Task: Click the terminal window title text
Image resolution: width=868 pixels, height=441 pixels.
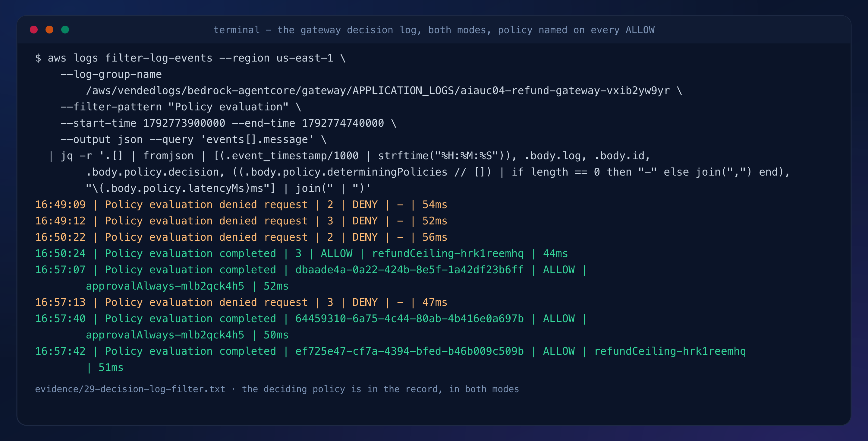Action: coord(434,30)
